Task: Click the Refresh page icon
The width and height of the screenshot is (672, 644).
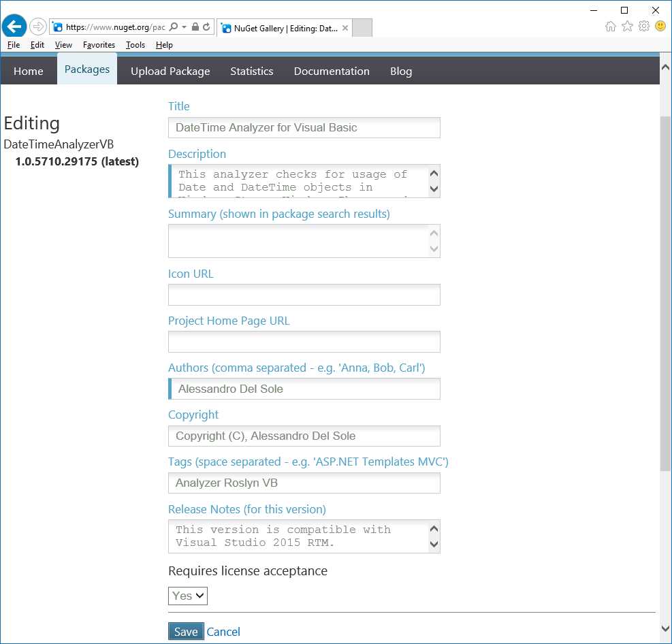Action: (x=206, y=27)
